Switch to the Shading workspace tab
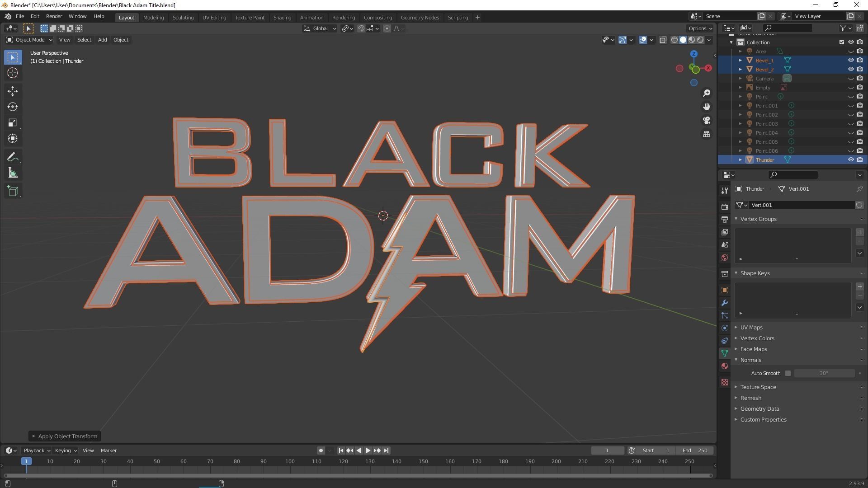Screen dimensions: 868x488 pos(282,17)
